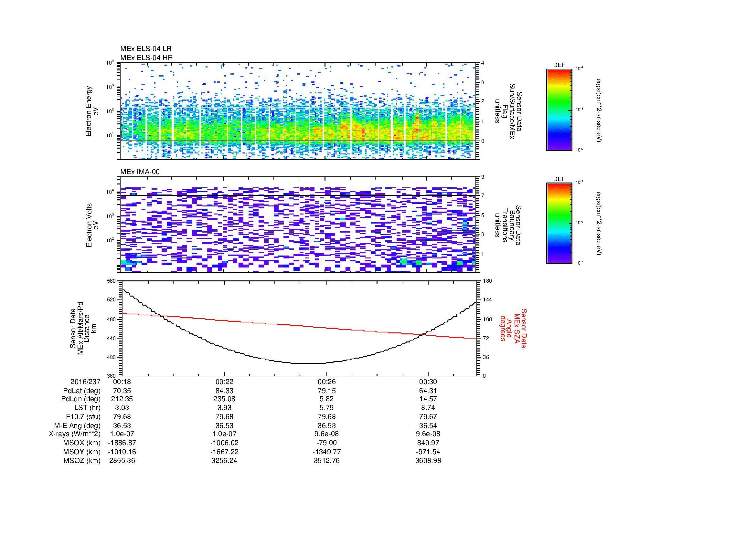Viewport: 756px width, 534px height.
Task: Click PdLon value 5.82
Action: [x=326, y=399]
